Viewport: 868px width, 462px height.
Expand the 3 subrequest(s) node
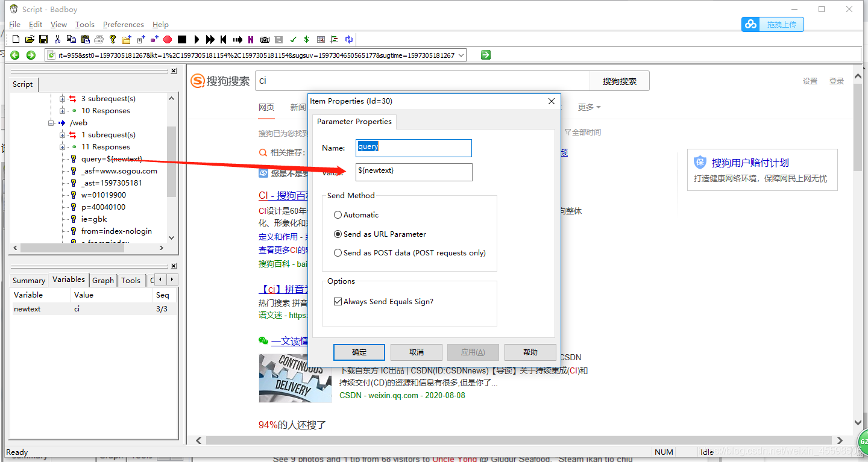[63, 99]
